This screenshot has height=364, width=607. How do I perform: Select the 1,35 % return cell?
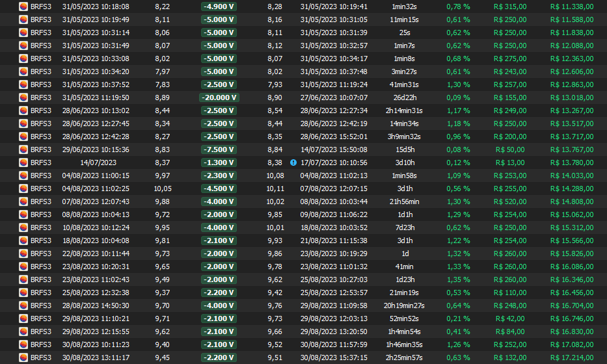pyautogui.click(x=457, y=279)
